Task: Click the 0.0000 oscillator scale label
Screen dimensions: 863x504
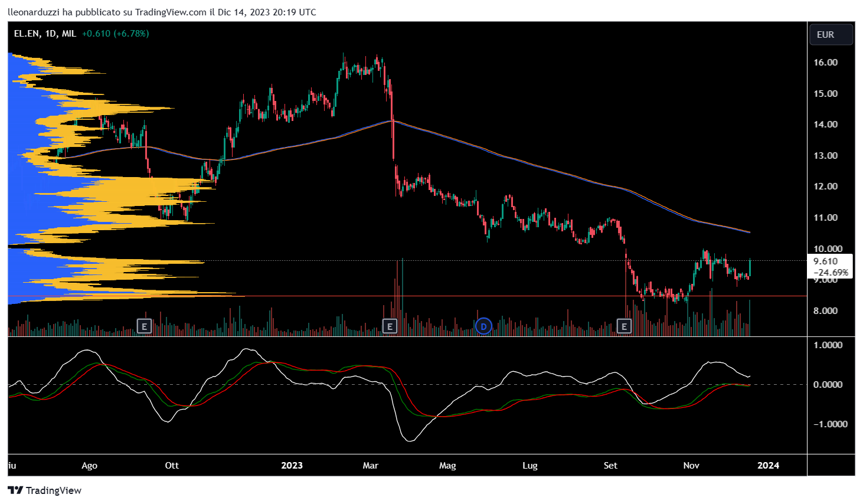Action: click(828, 384)
